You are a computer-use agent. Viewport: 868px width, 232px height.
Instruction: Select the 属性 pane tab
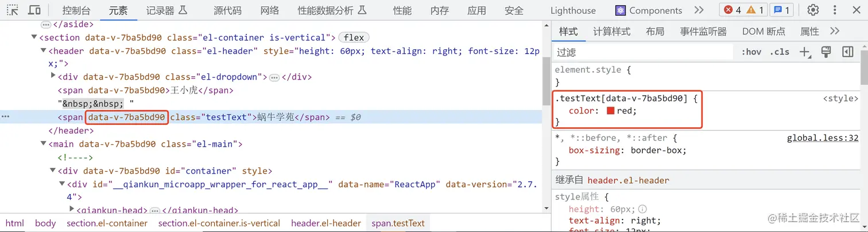coord(809,32)
